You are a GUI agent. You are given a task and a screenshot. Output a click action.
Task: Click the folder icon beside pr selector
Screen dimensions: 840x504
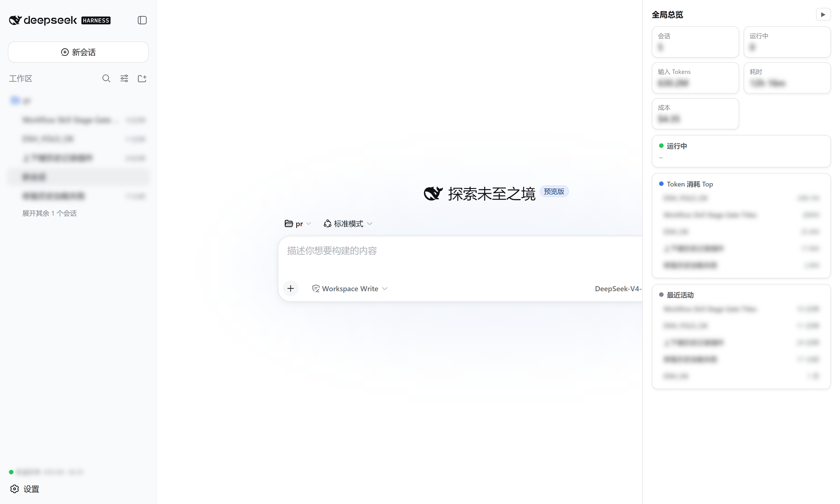[289, 223]
